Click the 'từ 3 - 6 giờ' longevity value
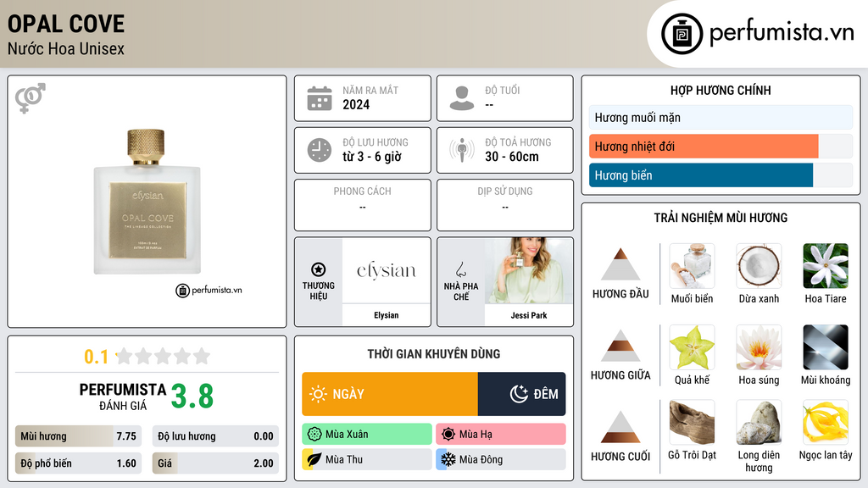The height and width of the screenshot is (488, 868). pos(372,157)
